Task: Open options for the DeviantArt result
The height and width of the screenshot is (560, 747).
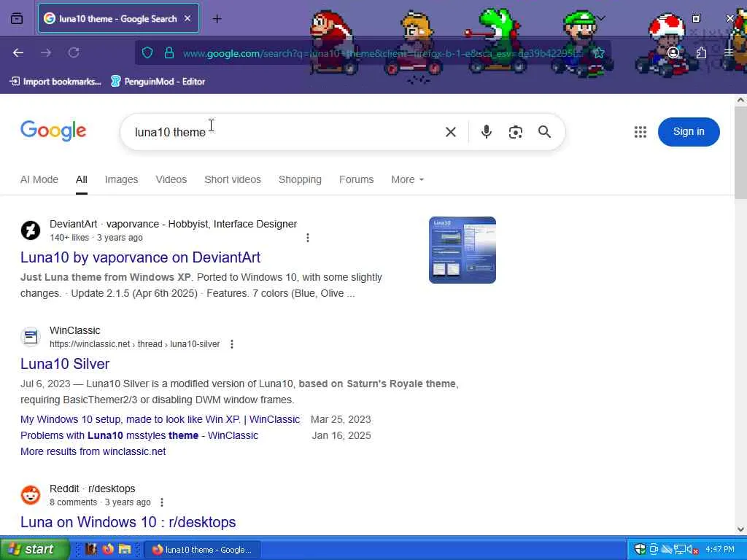Action: click(308, 238)
